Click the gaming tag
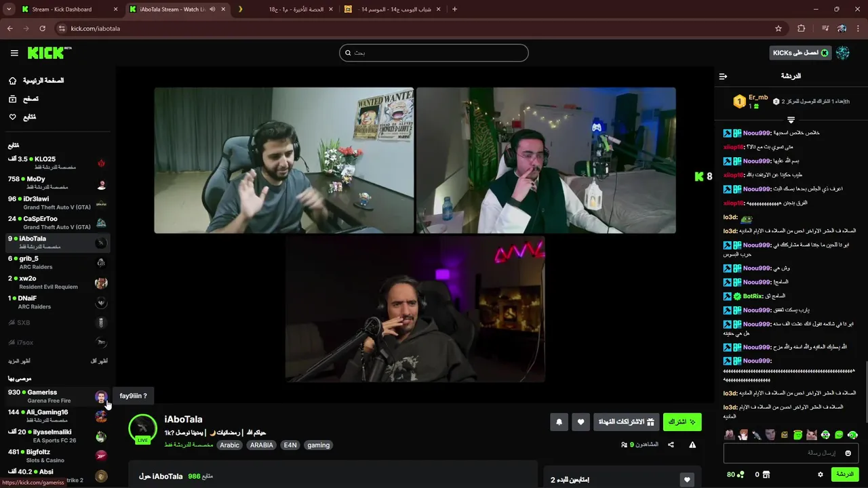Image resolution: width=868 pixels, height=488 pixels. pos(318,445)
